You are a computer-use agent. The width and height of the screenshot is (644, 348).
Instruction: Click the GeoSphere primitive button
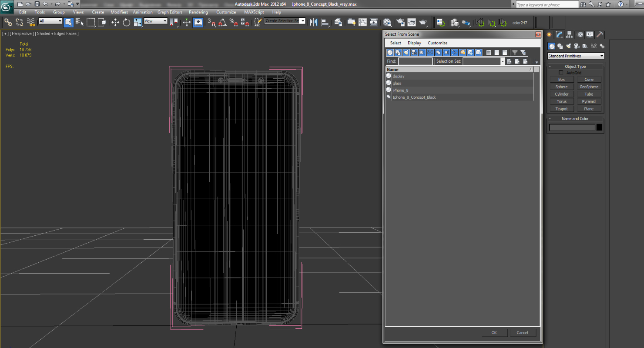[589, 87]
